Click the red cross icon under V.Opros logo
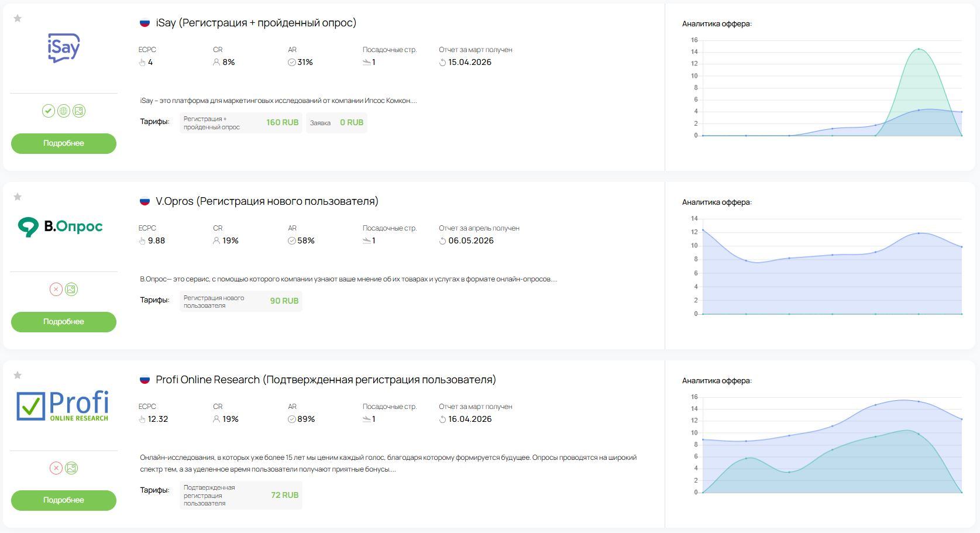The image size is (980, 533). click(56, 289)
